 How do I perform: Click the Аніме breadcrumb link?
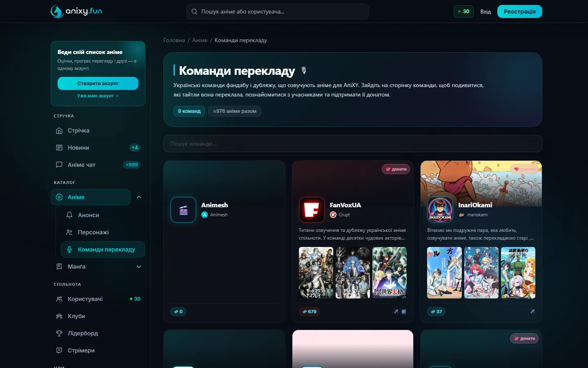tap(200, 40)
